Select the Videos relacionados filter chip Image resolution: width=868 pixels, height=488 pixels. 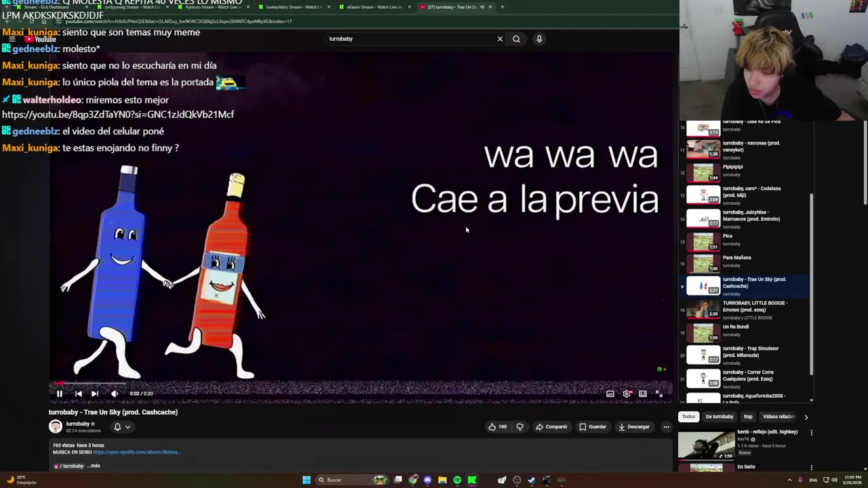tap(778, 417)
